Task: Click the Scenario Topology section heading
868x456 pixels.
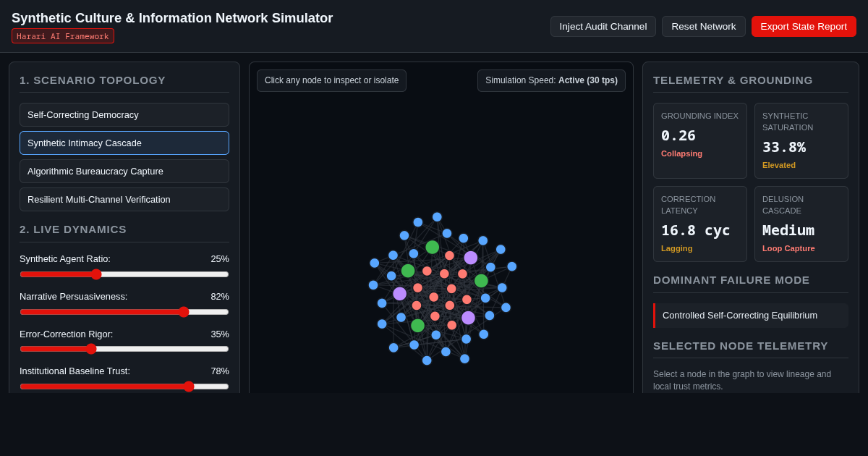Action: (93, 80)
